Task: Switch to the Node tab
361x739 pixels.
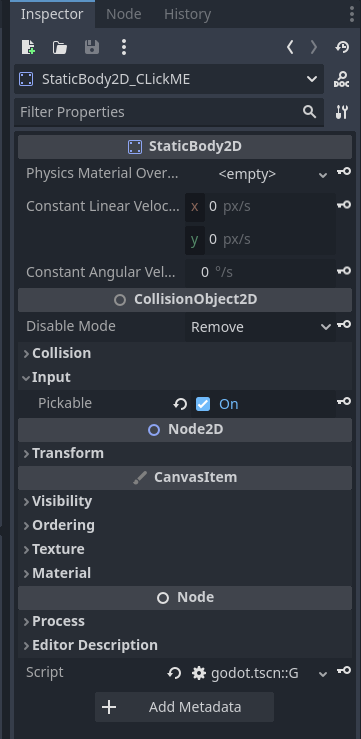Action: (123, 14)
